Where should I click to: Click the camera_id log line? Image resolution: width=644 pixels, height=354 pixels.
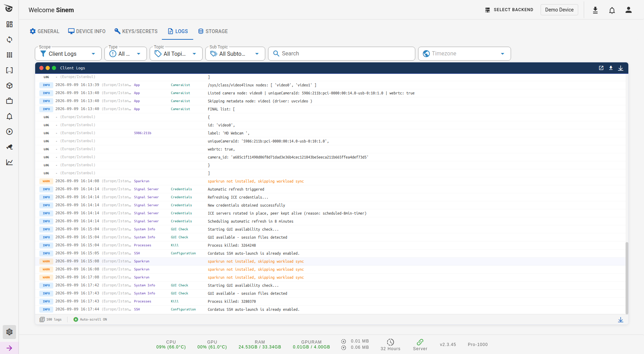pos(288,157)
